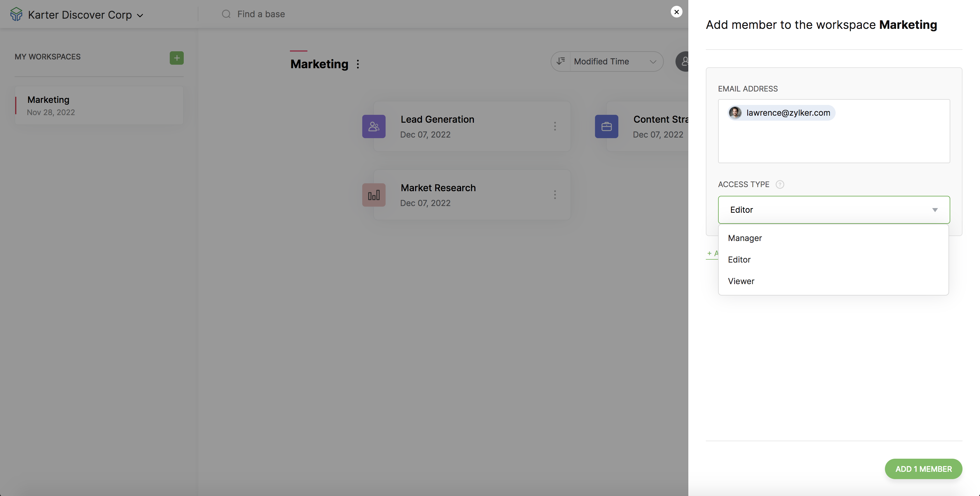Open Market Research base options menu
Image resolution: width=980 pixels, height=496 pixels.
(555, 195)
